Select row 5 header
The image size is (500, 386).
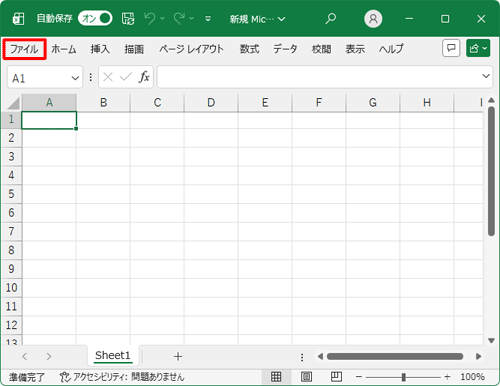[x=11, y=194]
